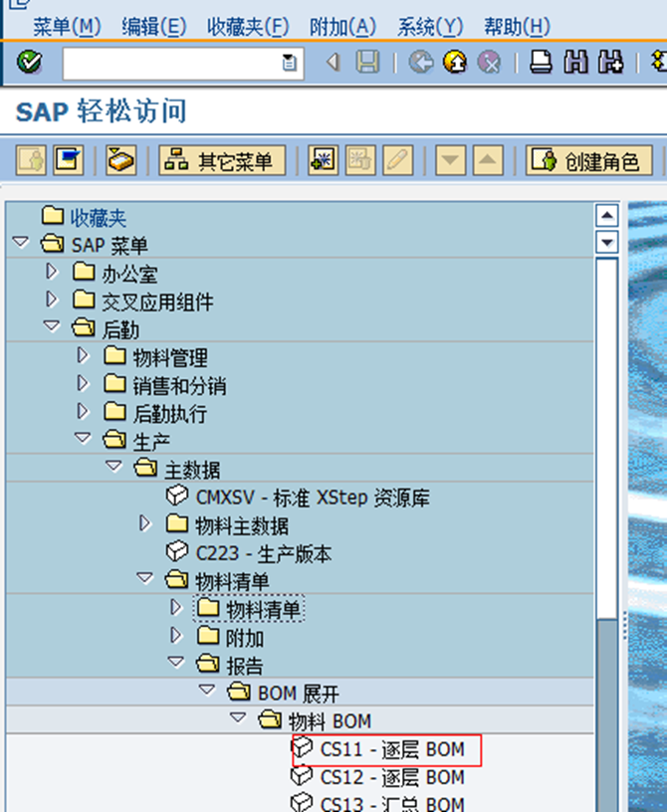Click the Find Next binoculars icon
The image size is (667, 812).
click(610, 62)
